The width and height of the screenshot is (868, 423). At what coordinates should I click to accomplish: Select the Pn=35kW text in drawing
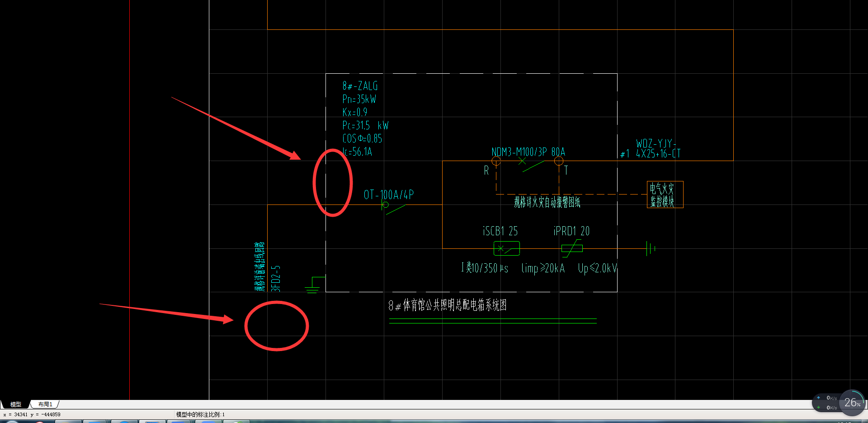(359, 99)
